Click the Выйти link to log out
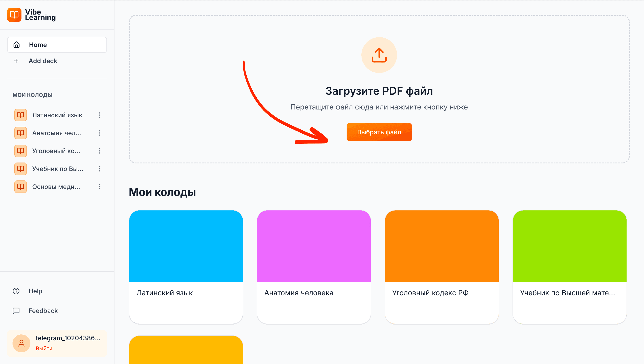This screenshot has height=364, width=644. pos(44,348)
